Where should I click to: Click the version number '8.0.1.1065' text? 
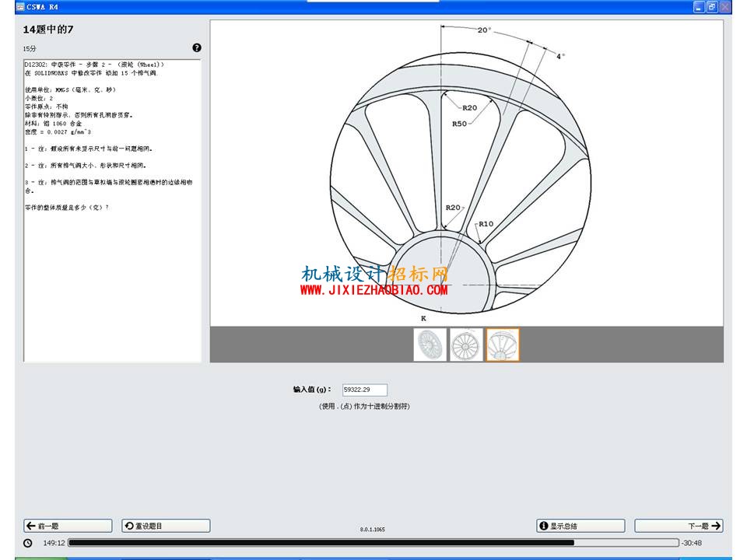pyautogui.click(x=373, y=529)
